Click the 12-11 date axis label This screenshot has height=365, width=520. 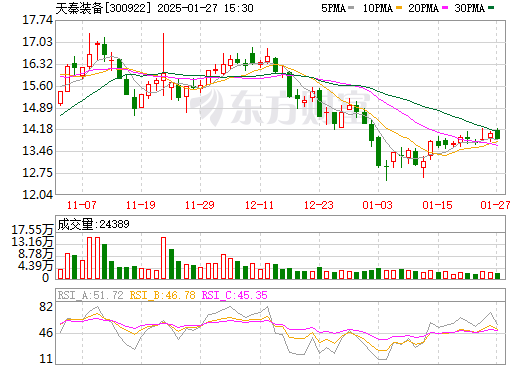pyautogui.click(x=259, y=205)
